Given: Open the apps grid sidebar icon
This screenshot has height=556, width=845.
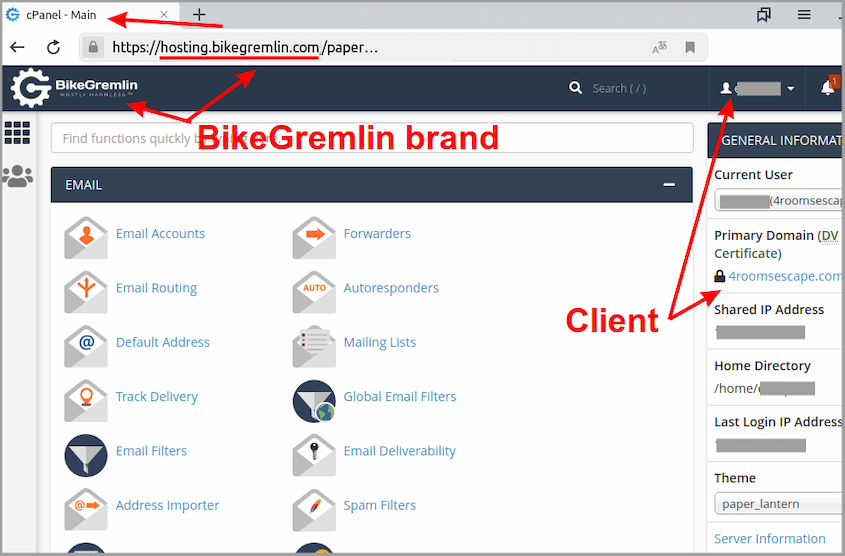Looking at the screenshot, I should pos(17,133).
